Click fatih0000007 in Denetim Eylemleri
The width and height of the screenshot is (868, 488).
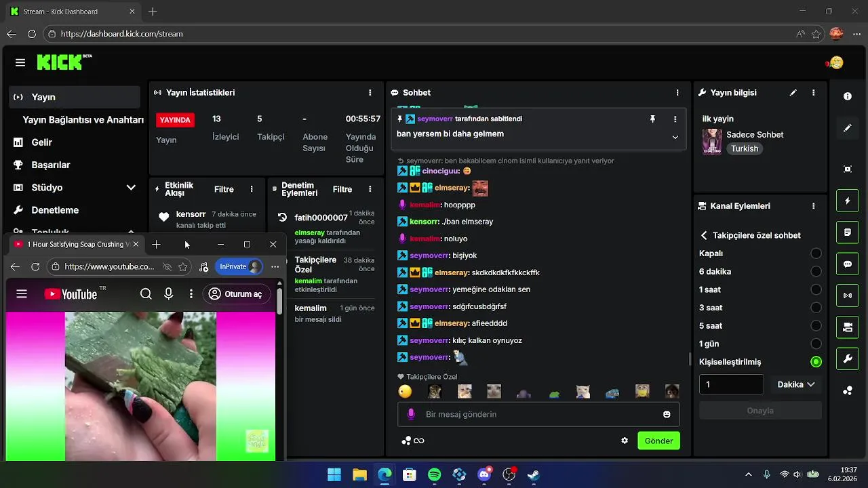click(x=321, y=218)
